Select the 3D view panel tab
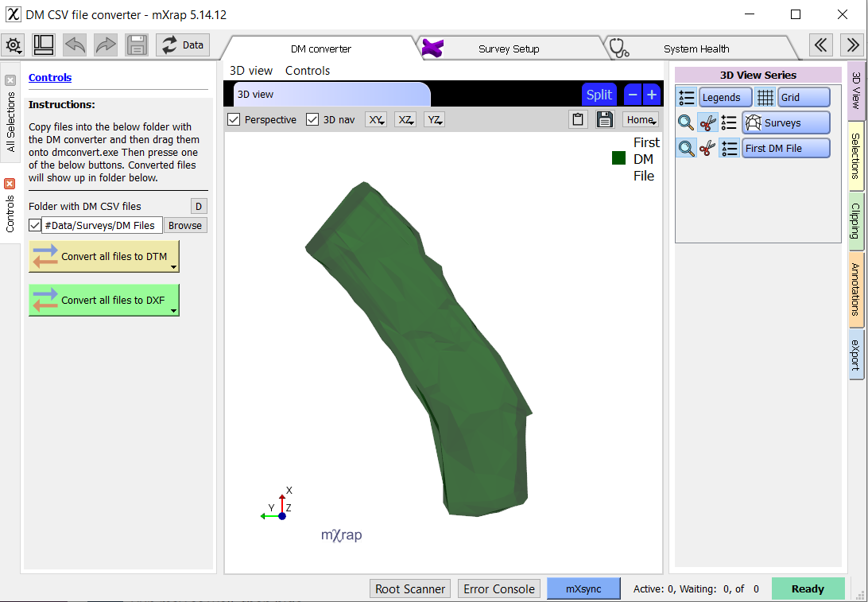The height and width of the screenshot is (602, 868). click(x=332, y=94)
